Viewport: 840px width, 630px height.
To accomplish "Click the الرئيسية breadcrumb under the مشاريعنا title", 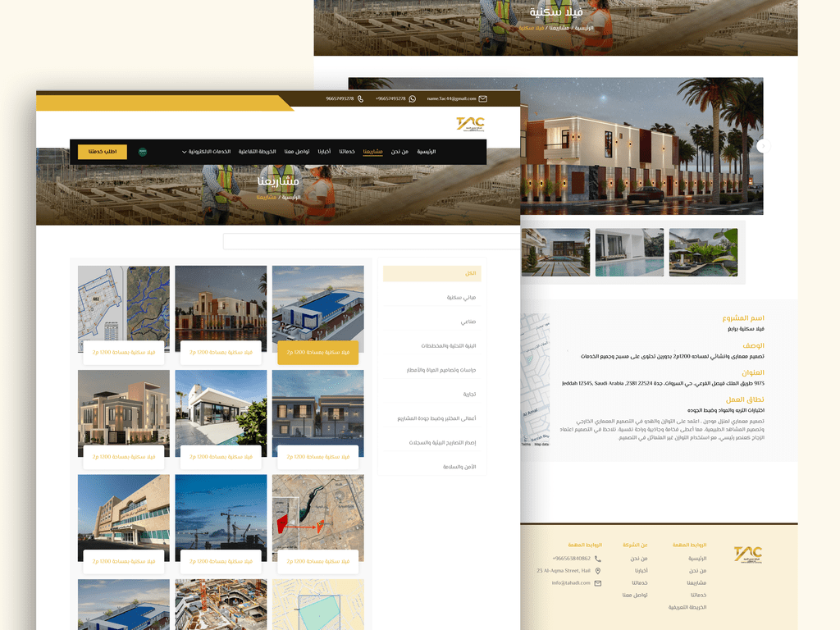I will [291, 197].
